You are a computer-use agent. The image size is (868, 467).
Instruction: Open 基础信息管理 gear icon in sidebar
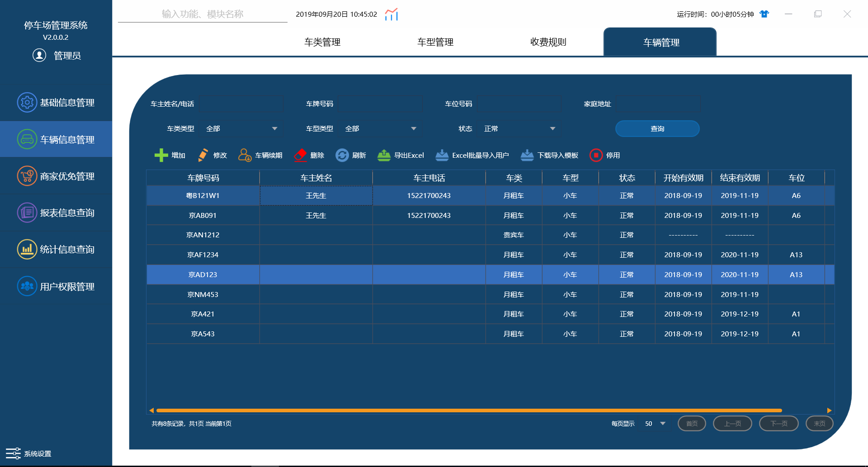click(x=27, y=103)
